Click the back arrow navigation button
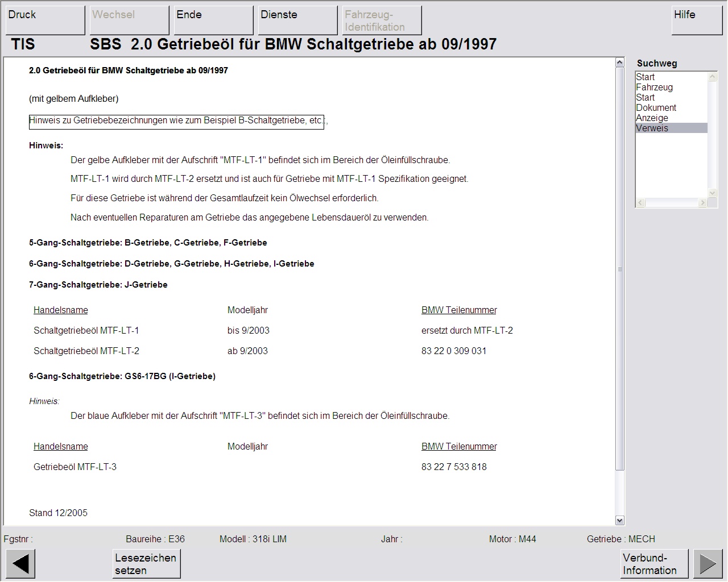 [20, 564]
